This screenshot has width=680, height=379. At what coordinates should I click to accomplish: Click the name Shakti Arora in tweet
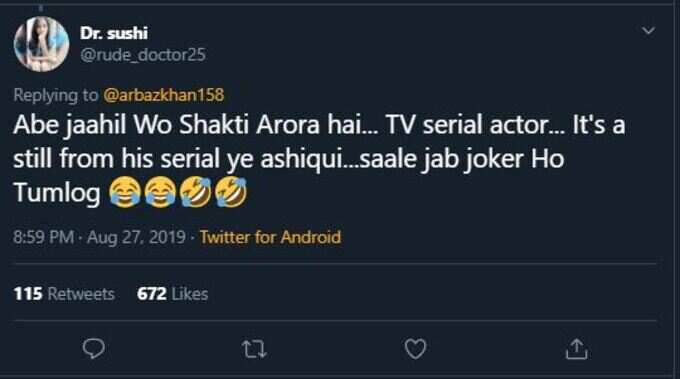(x=249, y=125)
